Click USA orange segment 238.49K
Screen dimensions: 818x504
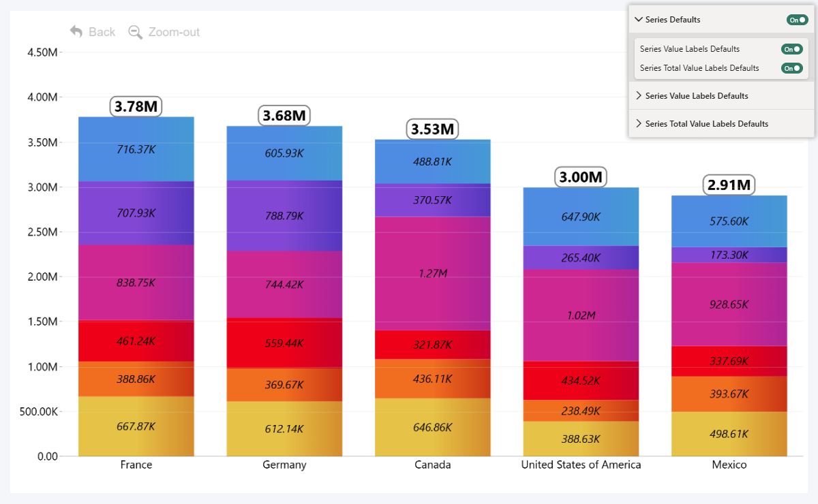pyautogui.click(x=581, y=411)
